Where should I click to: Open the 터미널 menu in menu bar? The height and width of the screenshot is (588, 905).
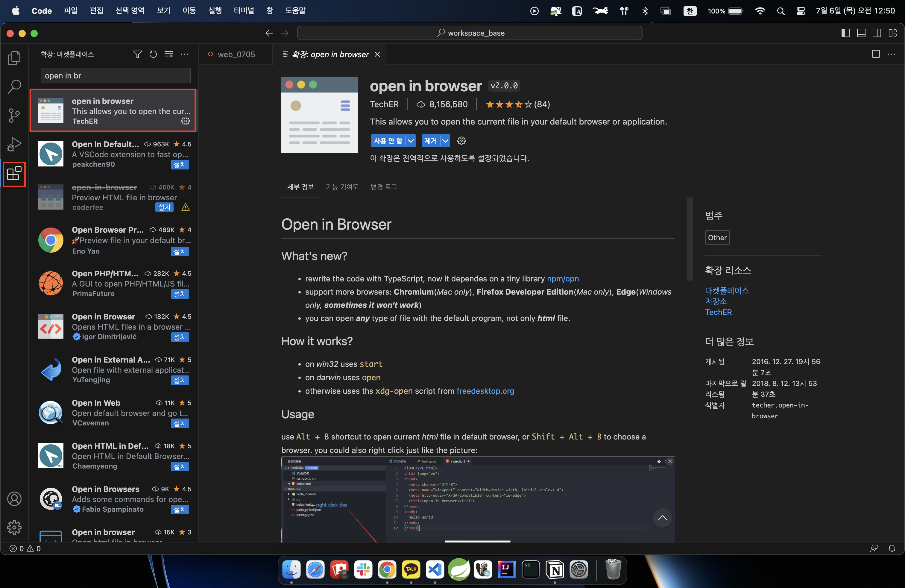(244, 11)
